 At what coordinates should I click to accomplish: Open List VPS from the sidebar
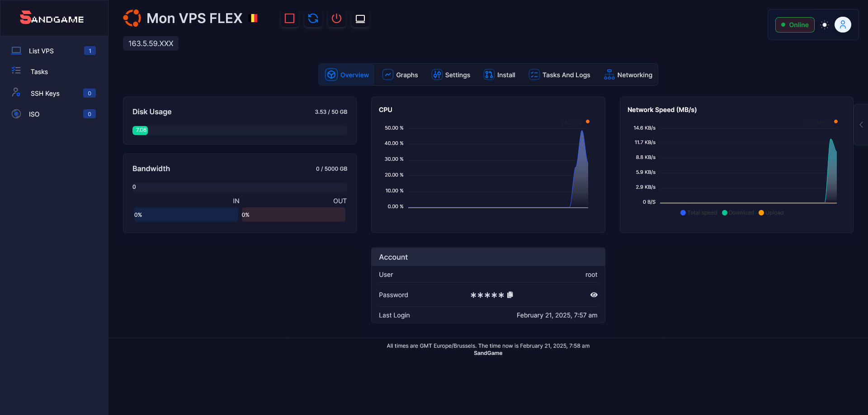[x=42, y=51]
